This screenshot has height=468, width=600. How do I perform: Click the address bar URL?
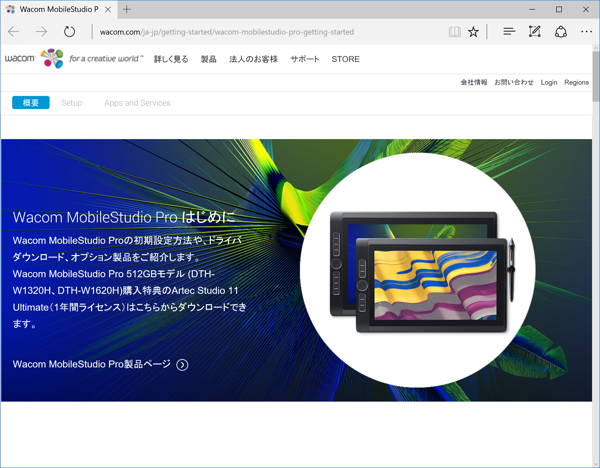tap(227, 32)
